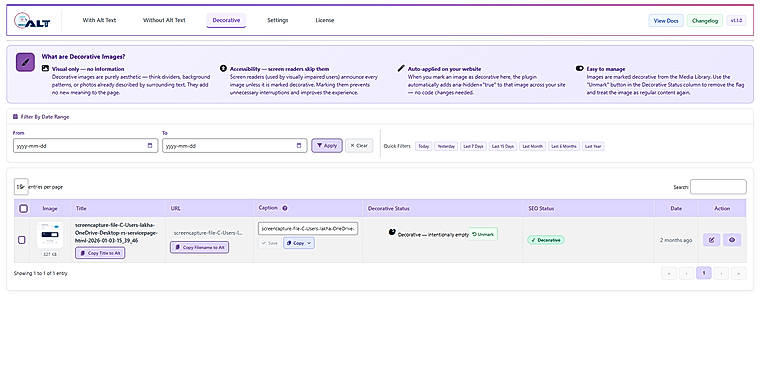Filter by Yesterday
760x368 pixels.
pyautogui.click(x=446, y=146)
